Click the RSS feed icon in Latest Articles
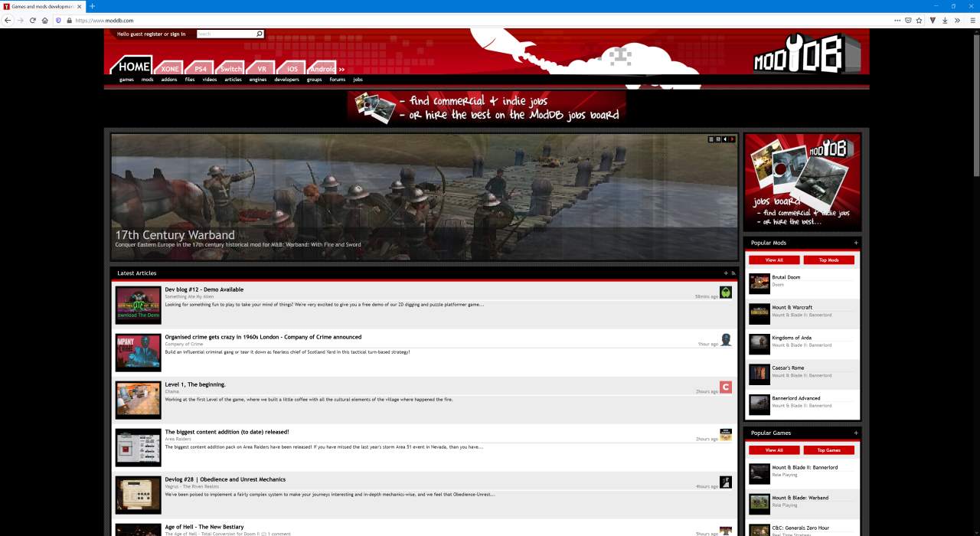 (x=733, y=273)
